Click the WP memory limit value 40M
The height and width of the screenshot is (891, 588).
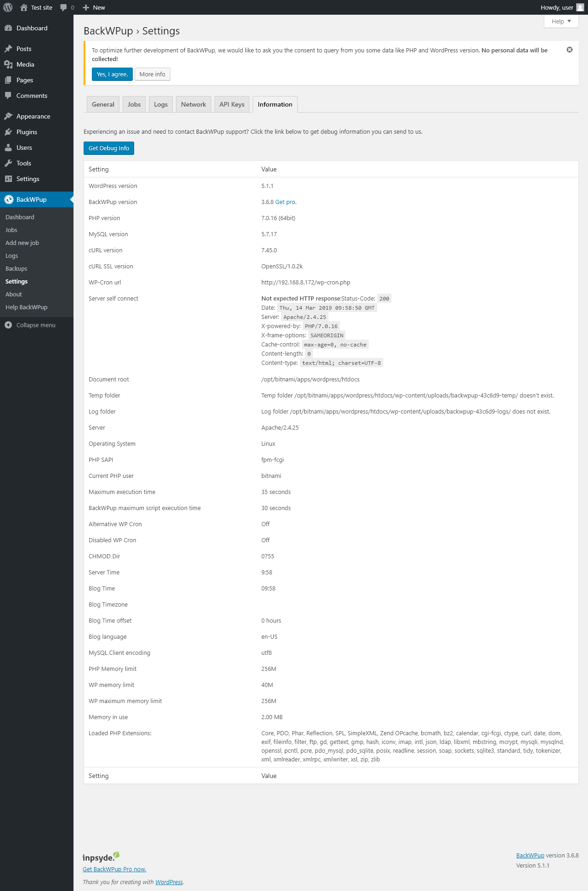267,685
